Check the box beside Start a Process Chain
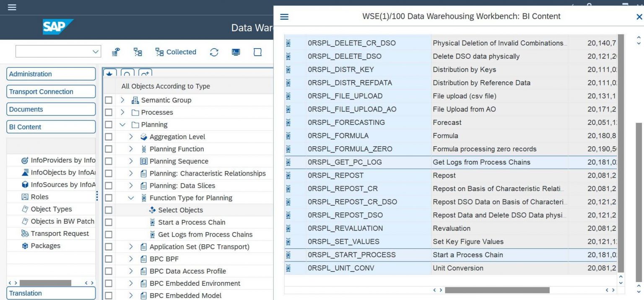644x300 pixels. 109,222
